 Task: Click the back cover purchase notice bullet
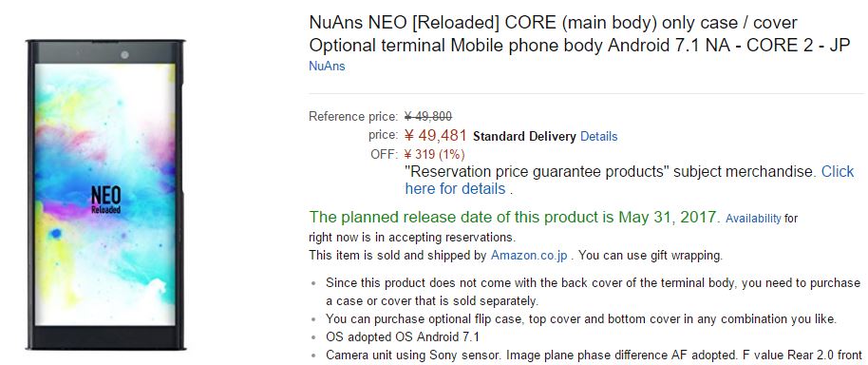pyautogui.click(x=593, y=292)
